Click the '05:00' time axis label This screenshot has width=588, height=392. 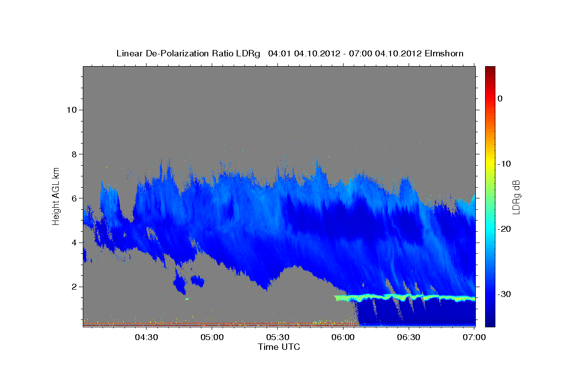pos(212,337)
